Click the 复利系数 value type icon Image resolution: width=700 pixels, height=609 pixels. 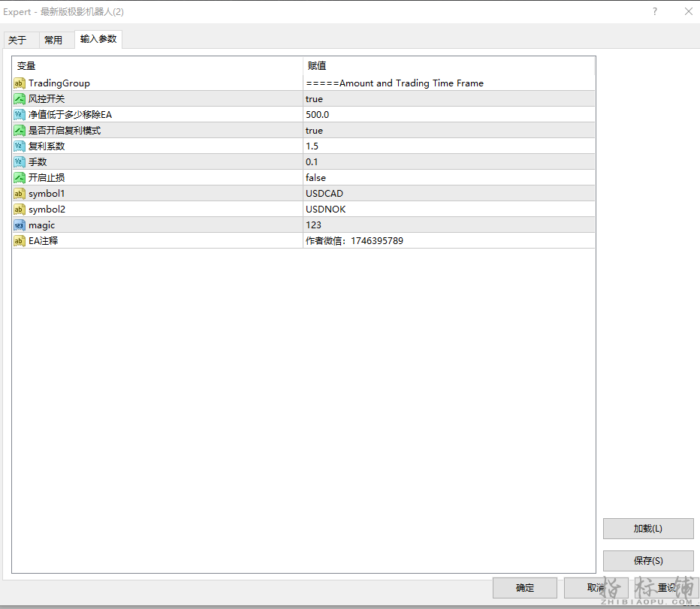point(20,146)
